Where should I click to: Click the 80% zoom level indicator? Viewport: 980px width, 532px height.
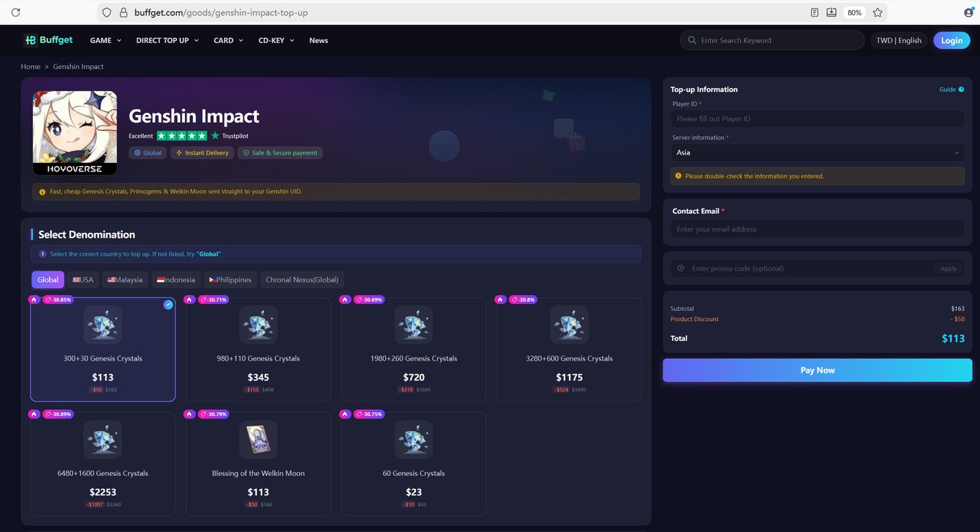[x=854, y=12]
